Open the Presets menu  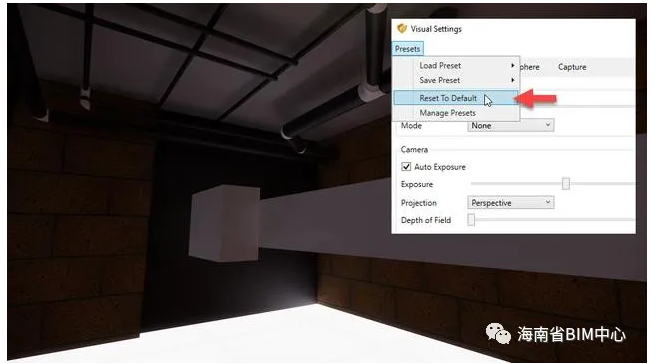(407, 49)
